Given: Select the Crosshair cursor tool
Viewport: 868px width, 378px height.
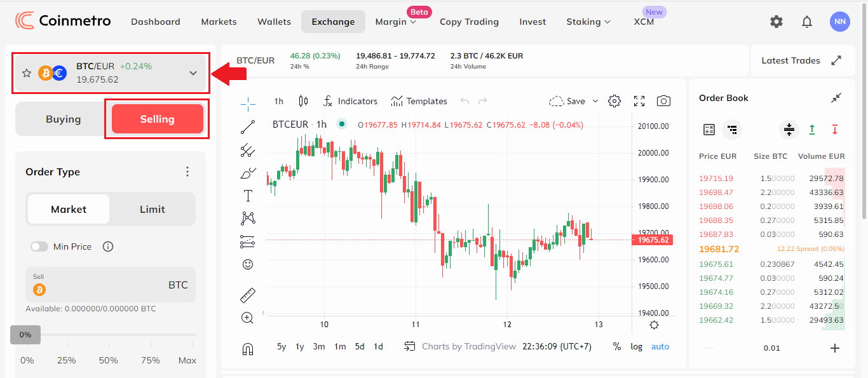Looking at the screenshot, I should tap(248, 104).
